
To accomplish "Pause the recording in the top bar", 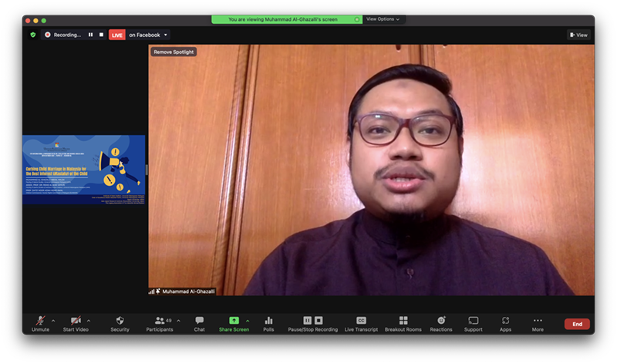I will point(90,35).
